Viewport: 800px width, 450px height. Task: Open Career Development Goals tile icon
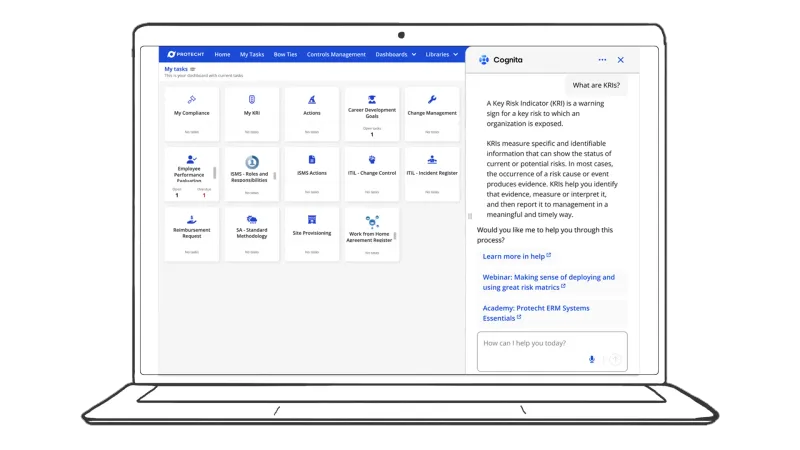click(372, 99)
